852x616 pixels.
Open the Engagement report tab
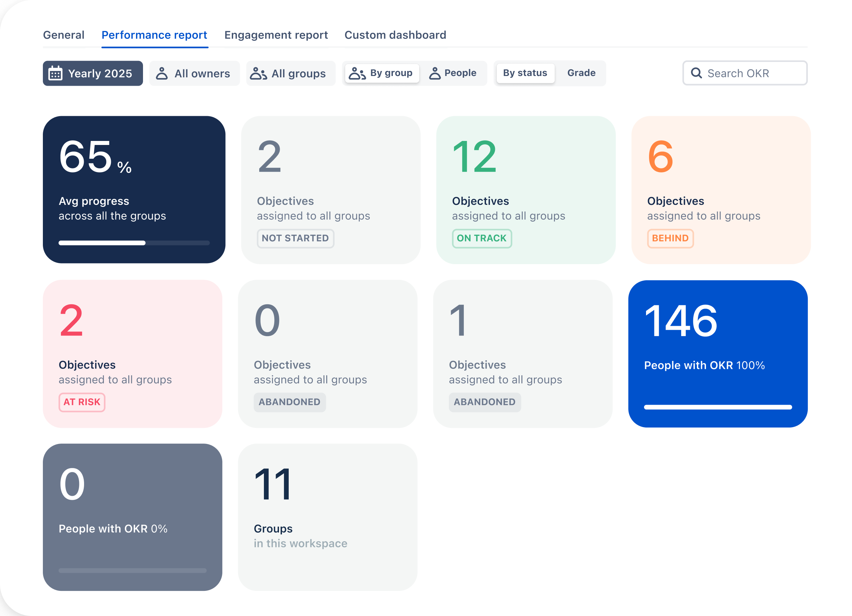[276, 35]
